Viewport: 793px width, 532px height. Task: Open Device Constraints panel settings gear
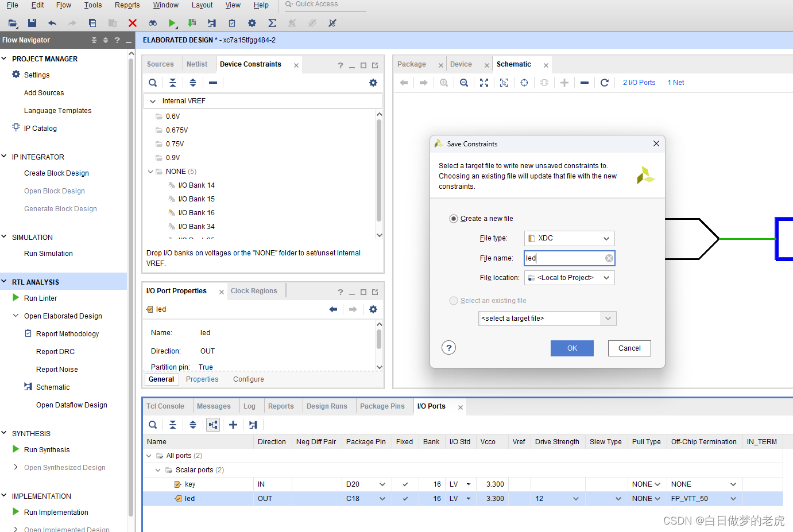[373, 83]
